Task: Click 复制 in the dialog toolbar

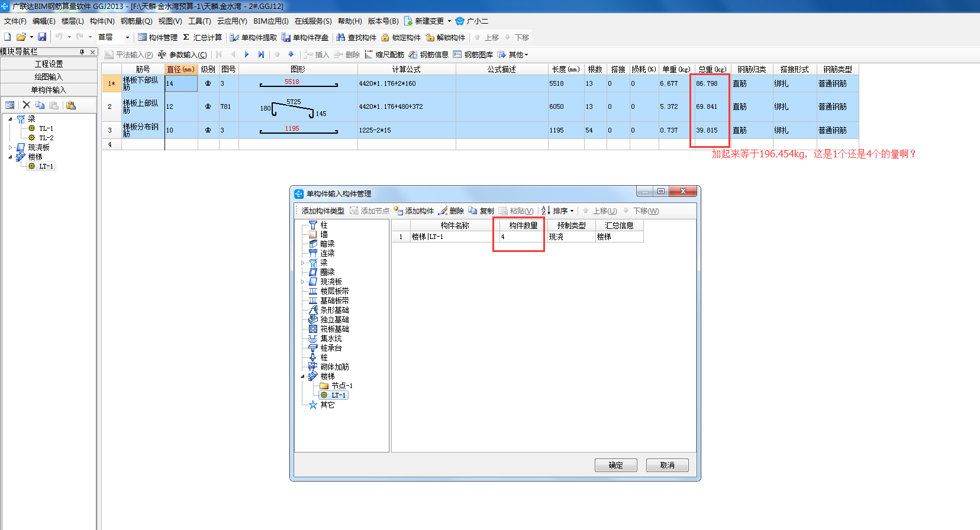Action: (x=481, y=211)
